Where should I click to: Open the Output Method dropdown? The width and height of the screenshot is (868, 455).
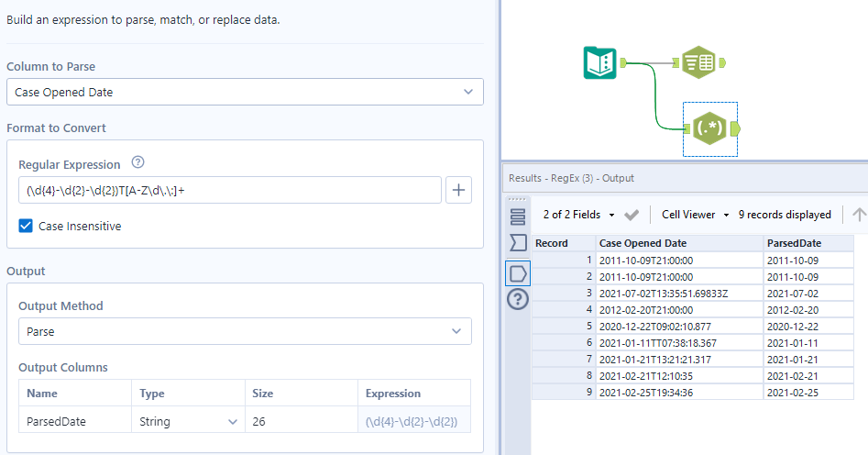click(245, 331)
